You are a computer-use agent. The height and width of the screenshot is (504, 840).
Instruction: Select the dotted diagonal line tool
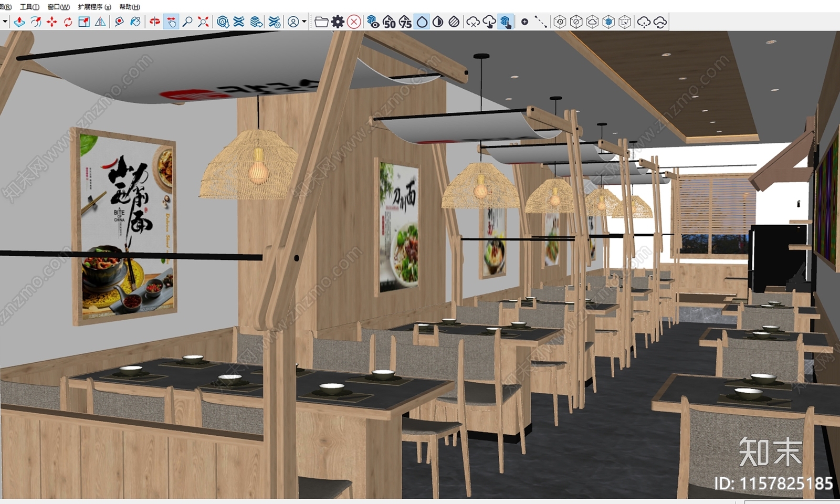(541, 22)
